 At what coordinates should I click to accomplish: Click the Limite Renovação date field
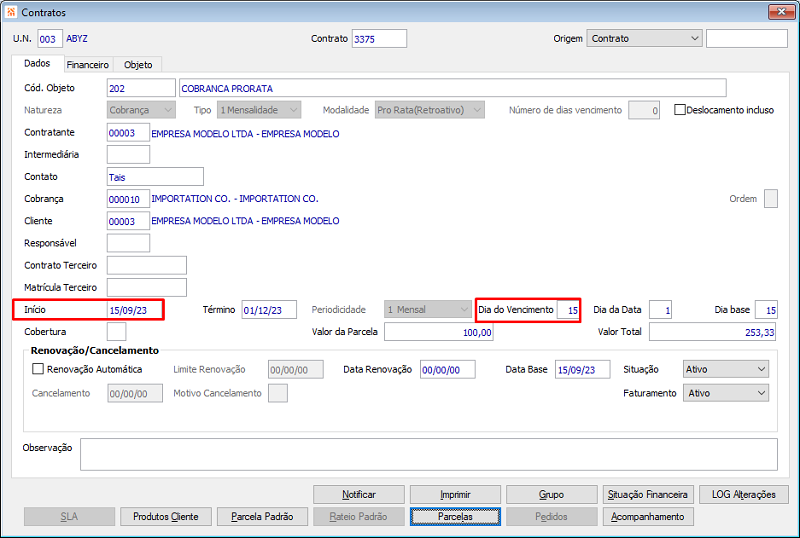[x=296, y=369]
